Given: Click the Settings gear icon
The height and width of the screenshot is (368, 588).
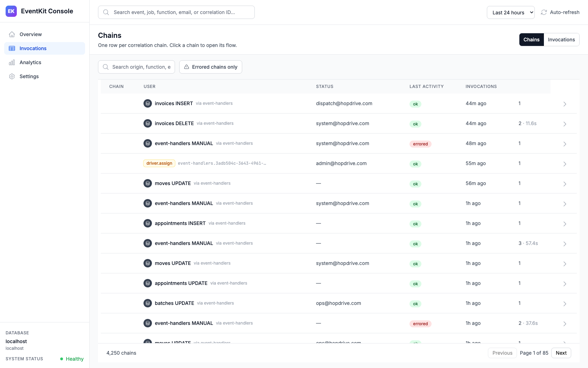Looking at the screenshot, I should pos(12,76).
